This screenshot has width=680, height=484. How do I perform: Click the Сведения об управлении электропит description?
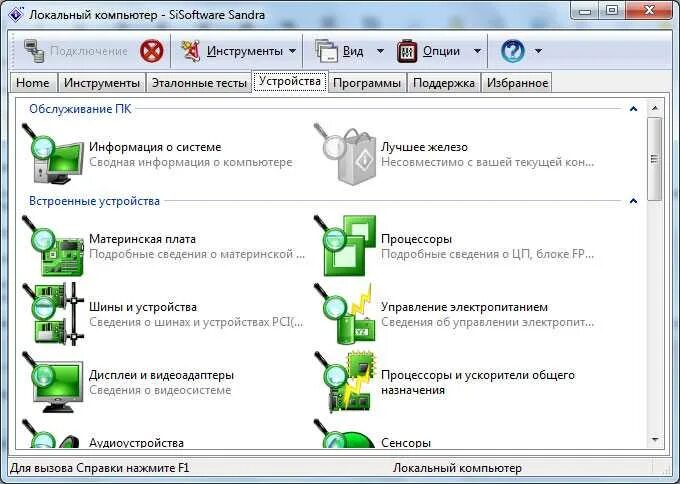487,322
